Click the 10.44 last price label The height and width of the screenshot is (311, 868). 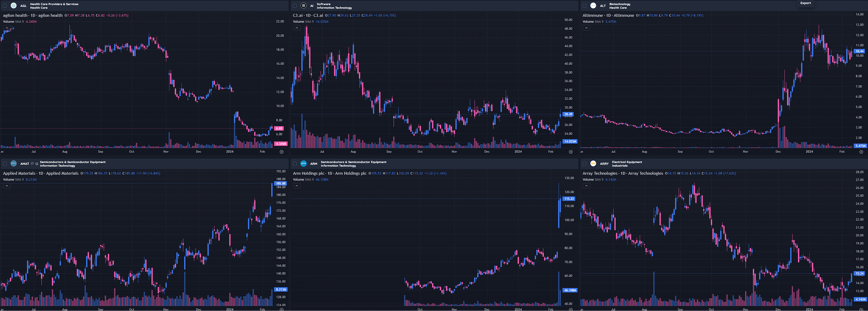(860, 51)
